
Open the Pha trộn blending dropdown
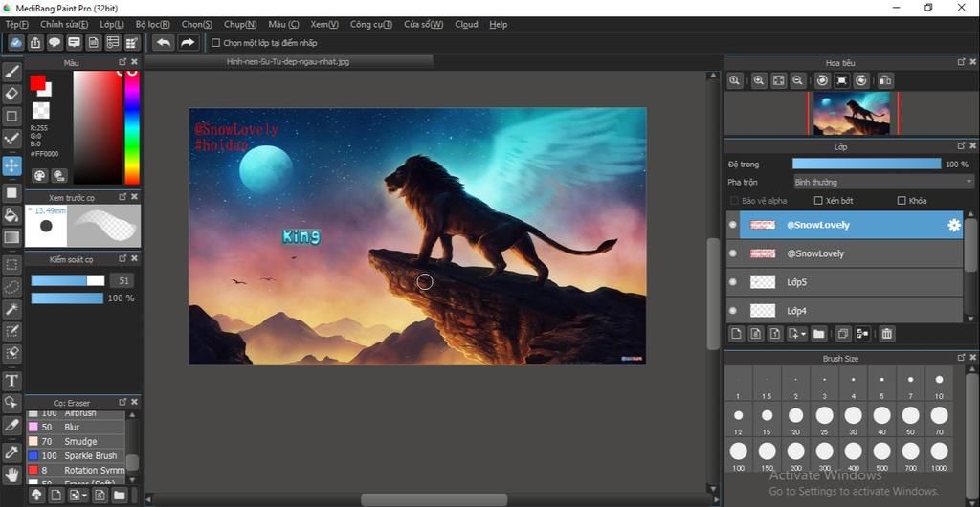[x=883, y=183]
